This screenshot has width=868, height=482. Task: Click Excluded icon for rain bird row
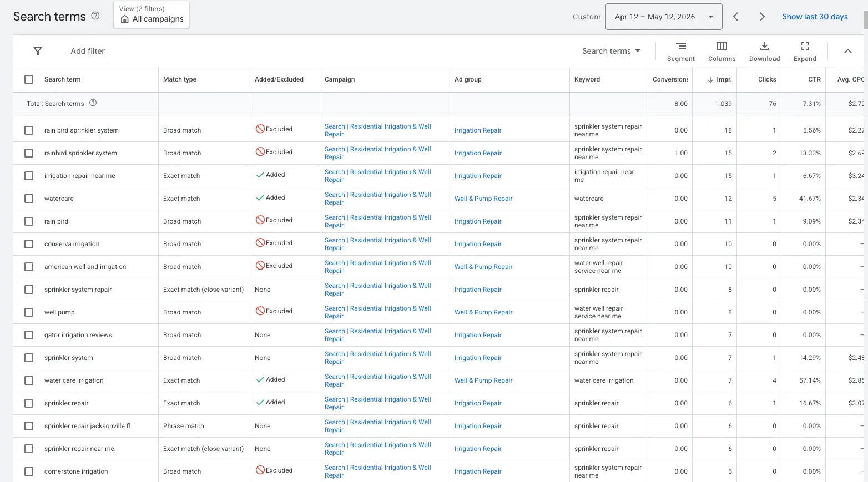260,220
